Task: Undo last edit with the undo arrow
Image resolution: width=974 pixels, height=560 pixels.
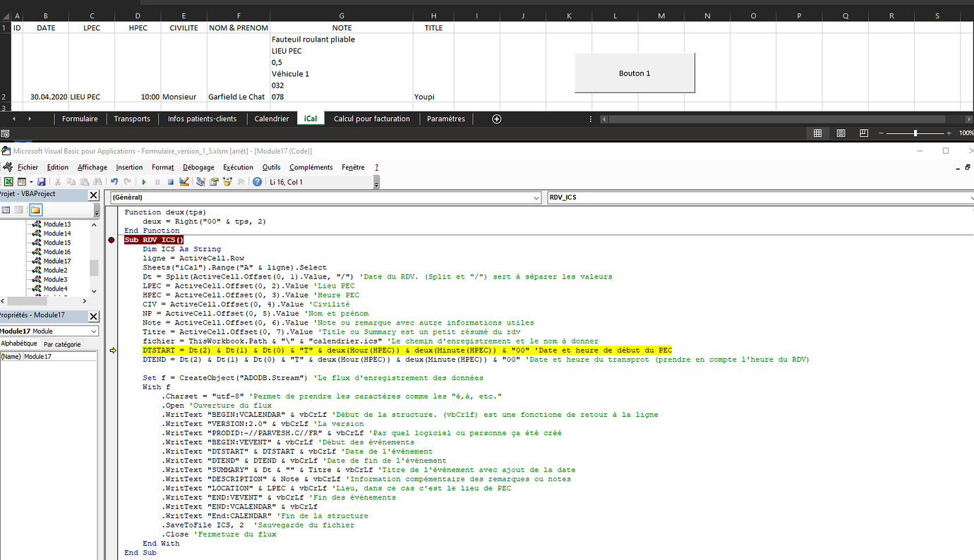Action: pos(114,182)
